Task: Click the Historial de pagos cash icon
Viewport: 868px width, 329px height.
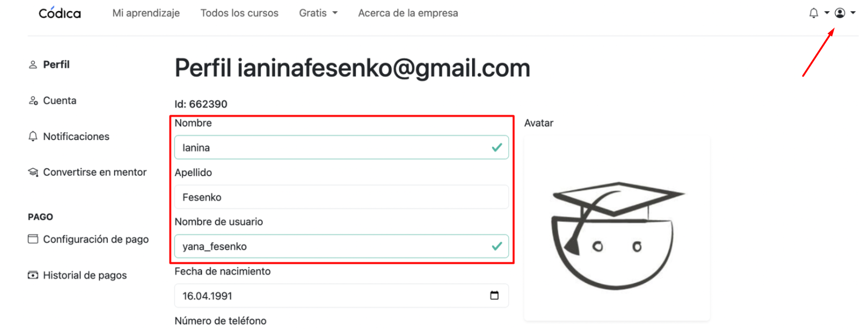Action: click(33, 275)
